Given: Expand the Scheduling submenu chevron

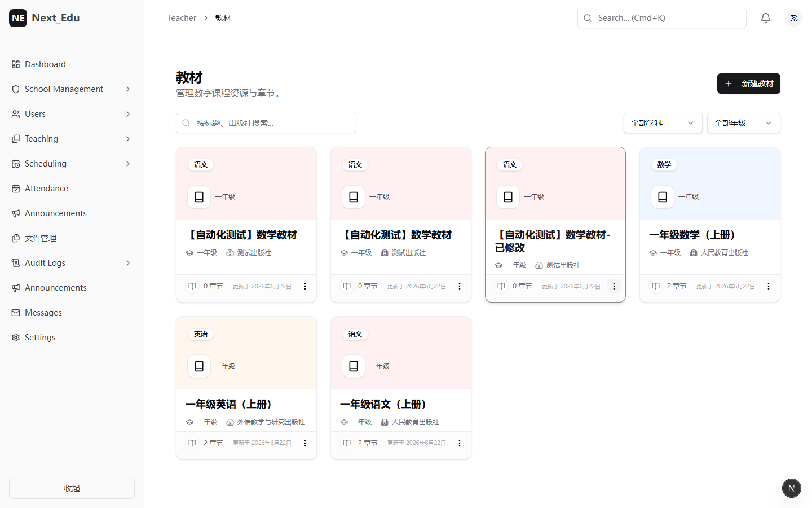Looking at the screenshot, I should pos(128,164).
